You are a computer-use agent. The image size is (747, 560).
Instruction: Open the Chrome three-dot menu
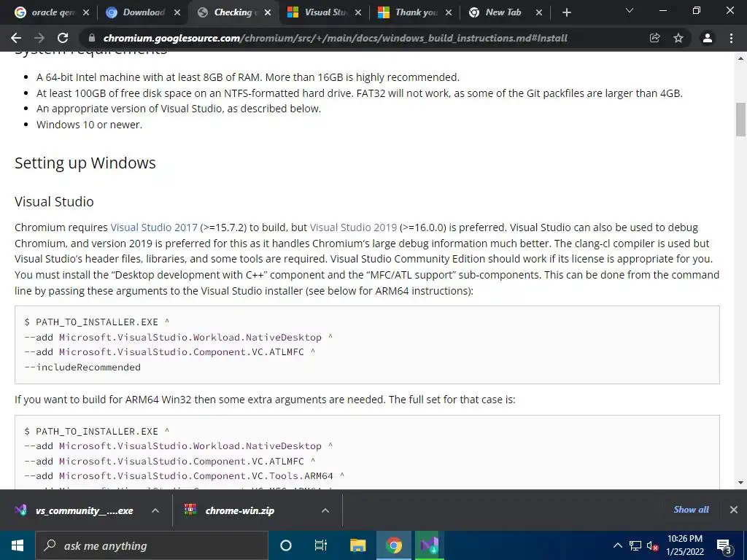(731, 38)
